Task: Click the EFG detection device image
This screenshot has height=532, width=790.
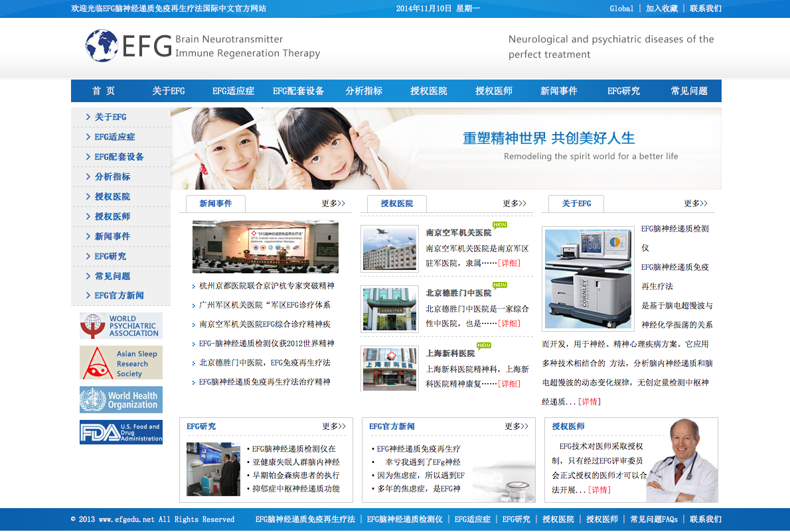Action: pos(588,279)
